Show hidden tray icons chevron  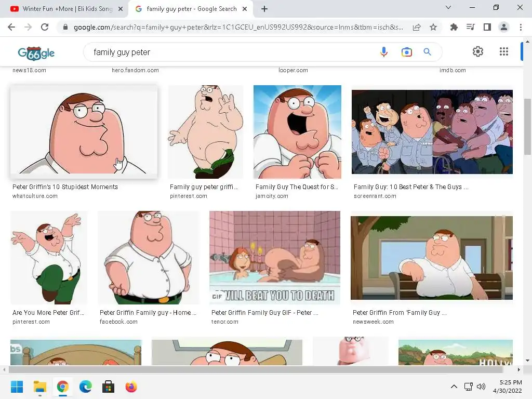454,387
